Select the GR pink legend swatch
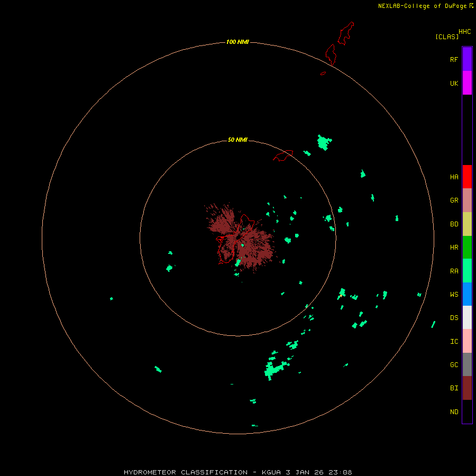Screen dimensions: 476x476 click(x=467, y=200)
